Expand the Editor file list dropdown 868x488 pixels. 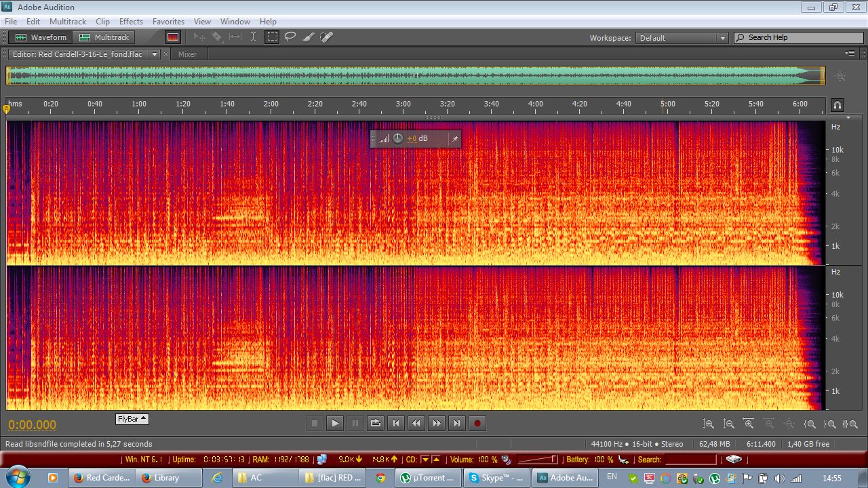[x=155, y=54]
